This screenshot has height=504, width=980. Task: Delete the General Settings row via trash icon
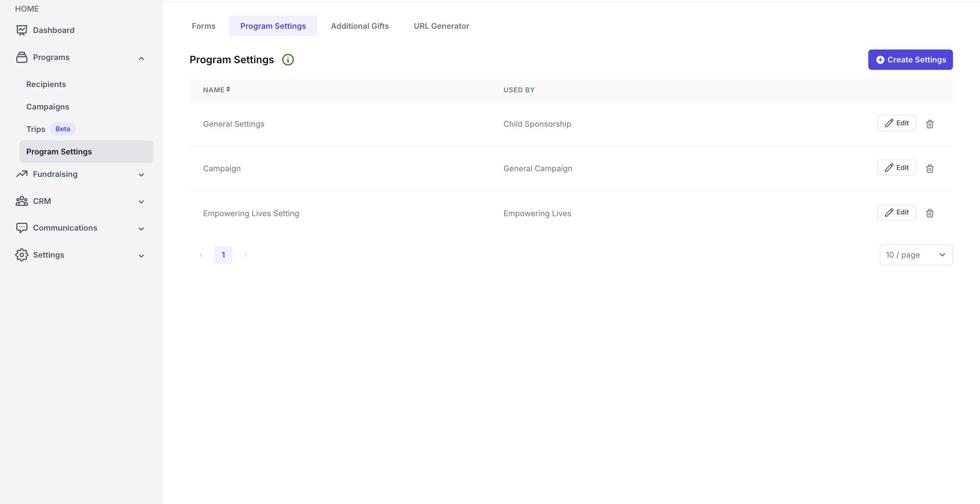coord(929,124)
